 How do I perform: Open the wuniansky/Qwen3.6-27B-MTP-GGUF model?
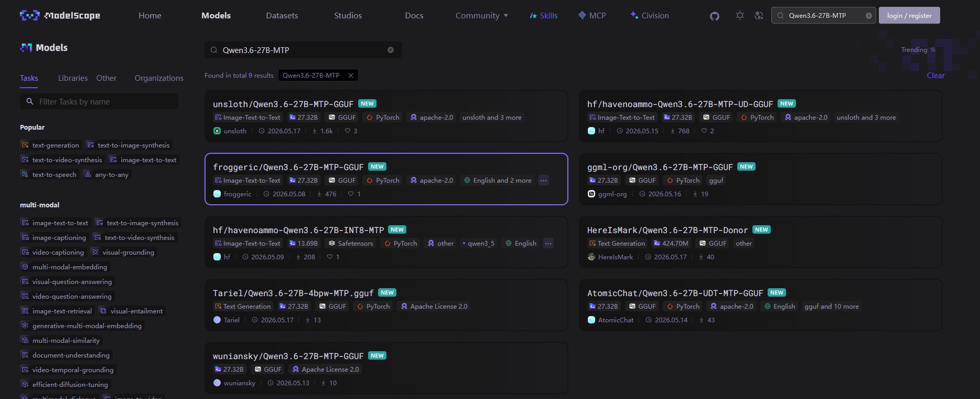(288, 356)
